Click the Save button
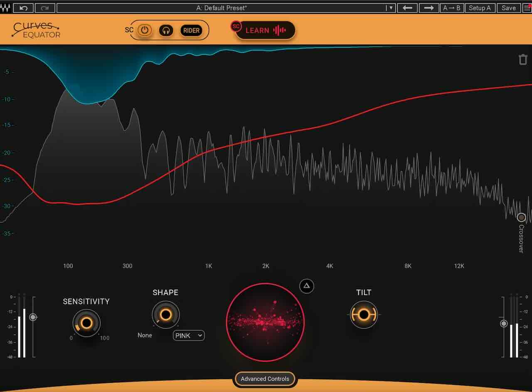Image resolution: width=532 pixels, height=392 pixels. click(508, 8)
